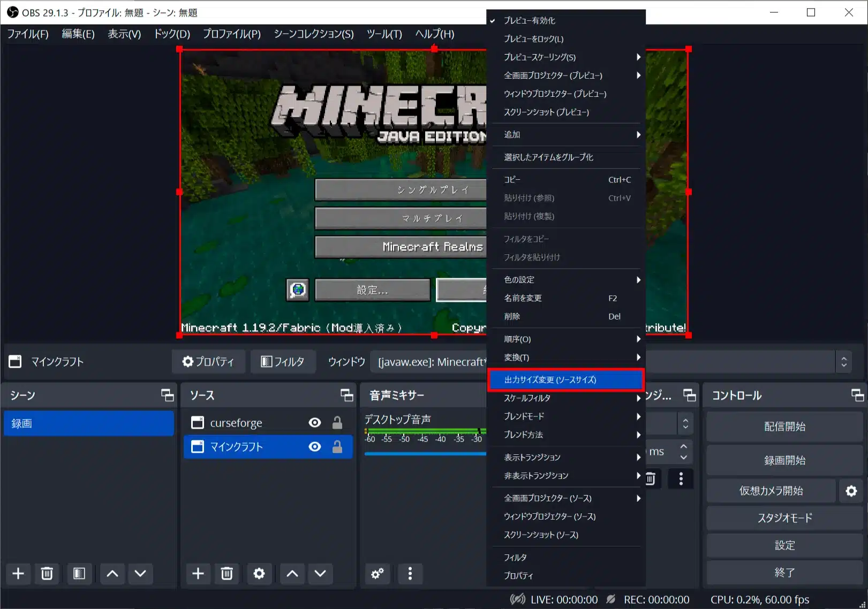The image size is (868, 609).
Task: Expand 追加 submenu
Action: [x=566, y=134]
